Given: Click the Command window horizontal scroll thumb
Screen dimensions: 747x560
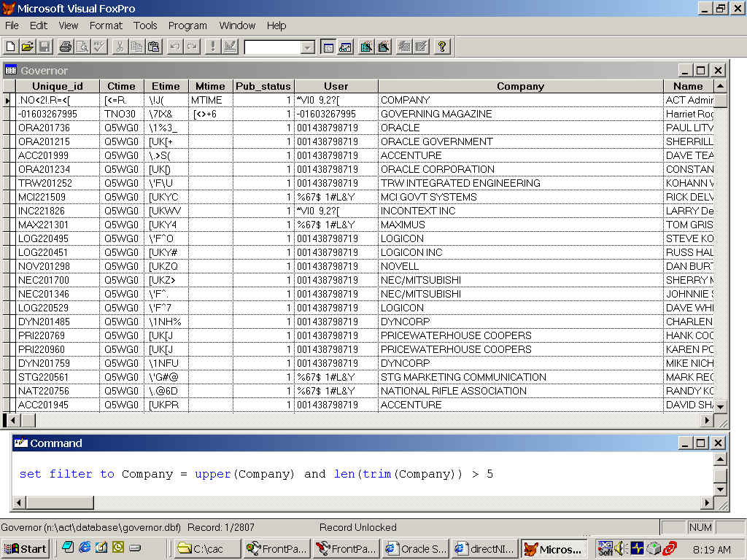Looking at the screenshot, I should click(x=60, y=502).
